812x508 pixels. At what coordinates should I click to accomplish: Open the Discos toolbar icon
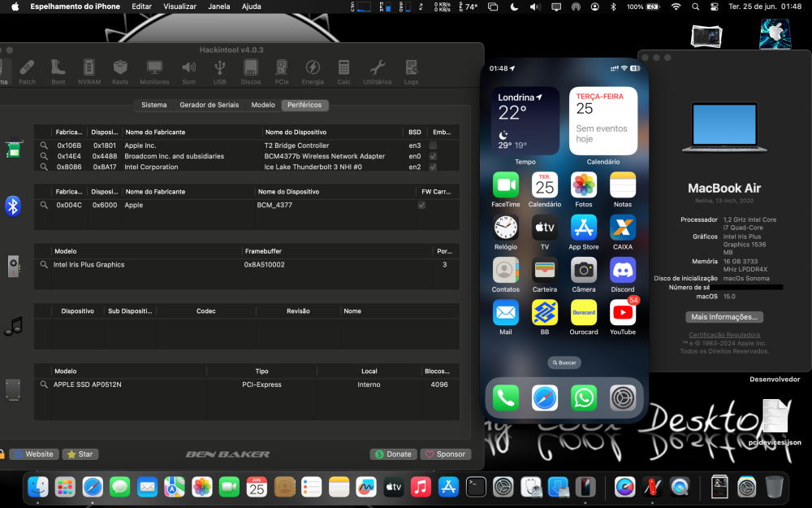[251, 72]
